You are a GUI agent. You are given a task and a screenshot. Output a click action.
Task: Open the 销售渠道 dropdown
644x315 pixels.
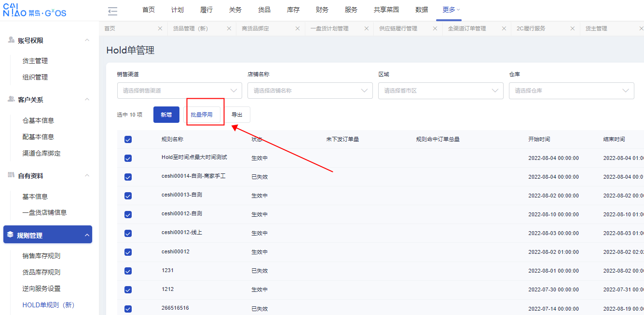[179, 91]
